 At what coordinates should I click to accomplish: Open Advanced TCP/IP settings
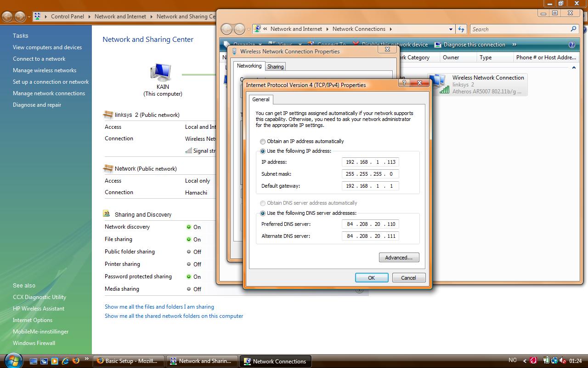(x=399, y=258)
